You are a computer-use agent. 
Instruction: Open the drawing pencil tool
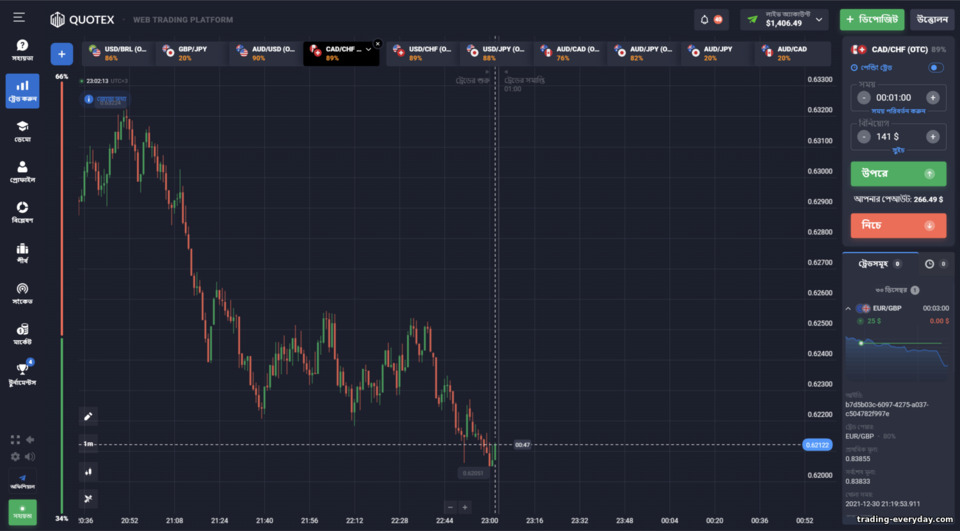[x=88, y=416]
